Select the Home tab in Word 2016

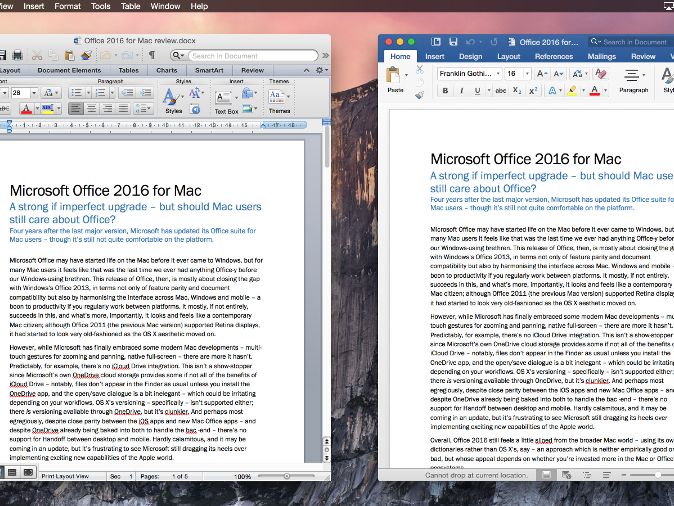point(400,56)
